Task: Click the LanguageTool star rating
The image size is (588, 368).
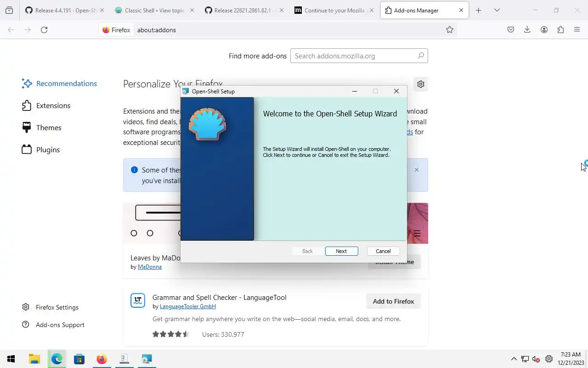Action: (x=171, y=334)
